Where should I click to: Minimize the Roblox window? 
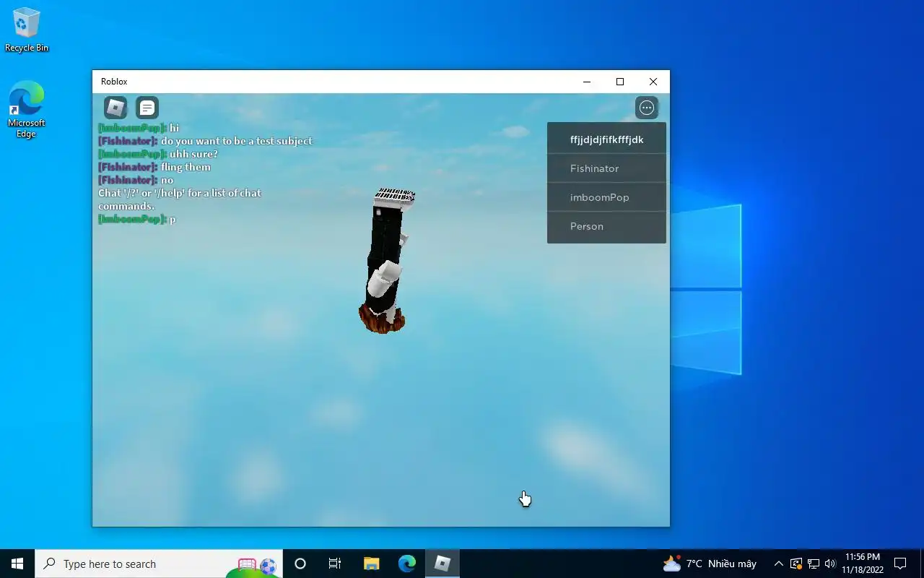click(587, 82)
